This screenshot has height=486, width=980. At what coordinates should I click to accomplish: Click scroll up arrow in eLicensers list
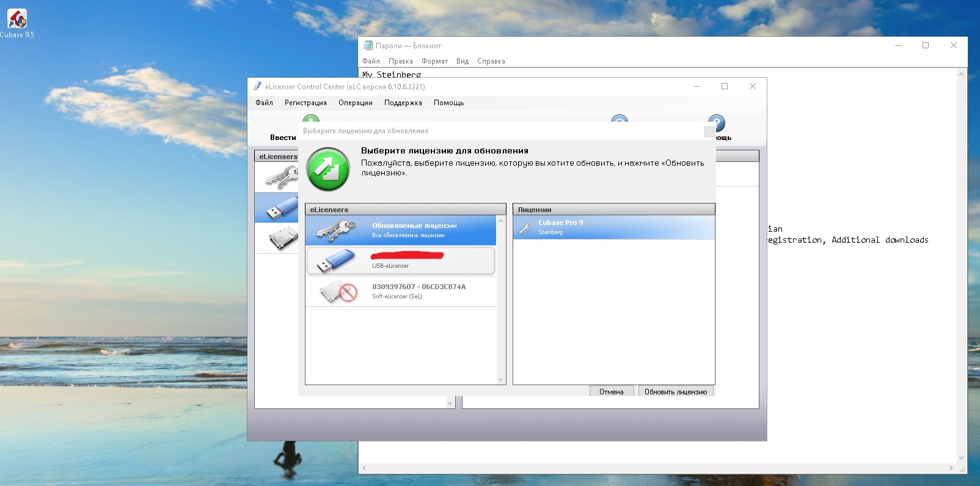[501, 221]
